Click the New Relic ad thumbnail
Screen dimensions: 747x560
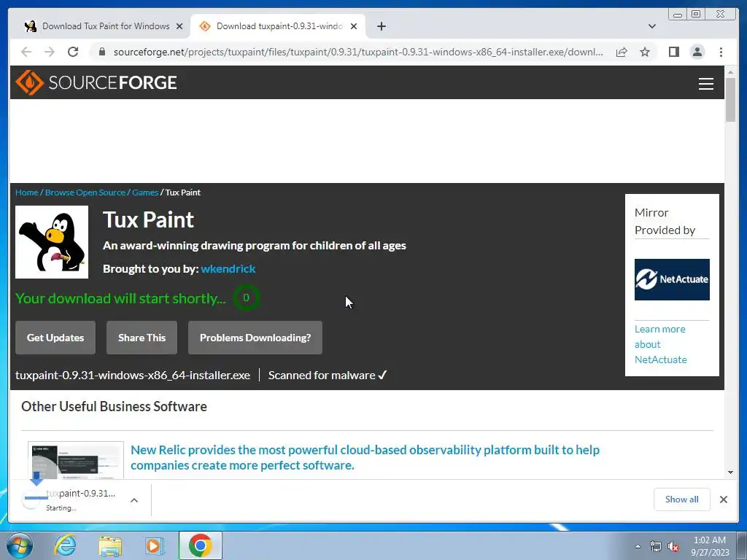click(76, 460)
